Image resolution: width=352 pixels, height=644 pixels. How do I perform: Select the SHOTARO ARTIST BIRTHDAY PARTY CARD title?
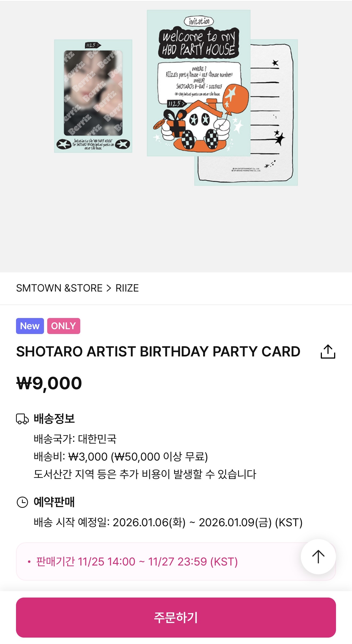tap(158, 351)
